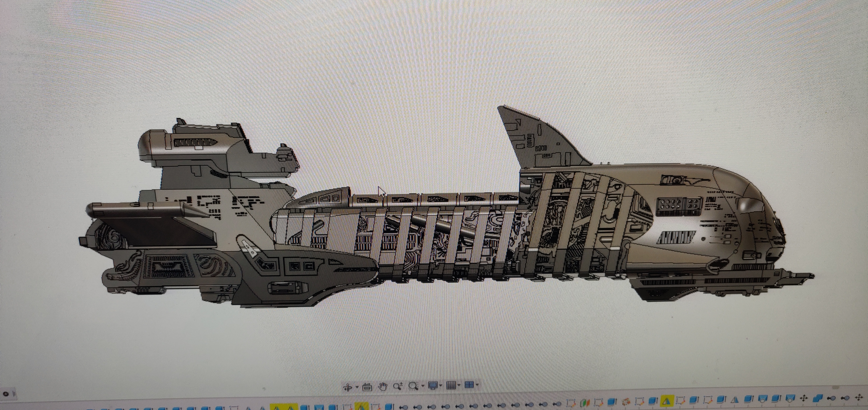
Task: Expand the Orbit type dropdown arrow
Action: pyautogui.click(x=357, y=387)
